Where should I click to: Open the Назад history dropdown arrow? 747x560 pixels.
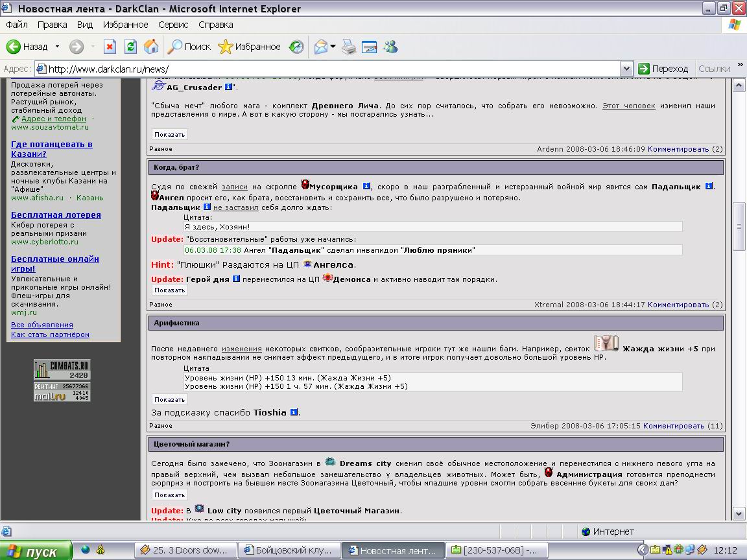(57, 47)
